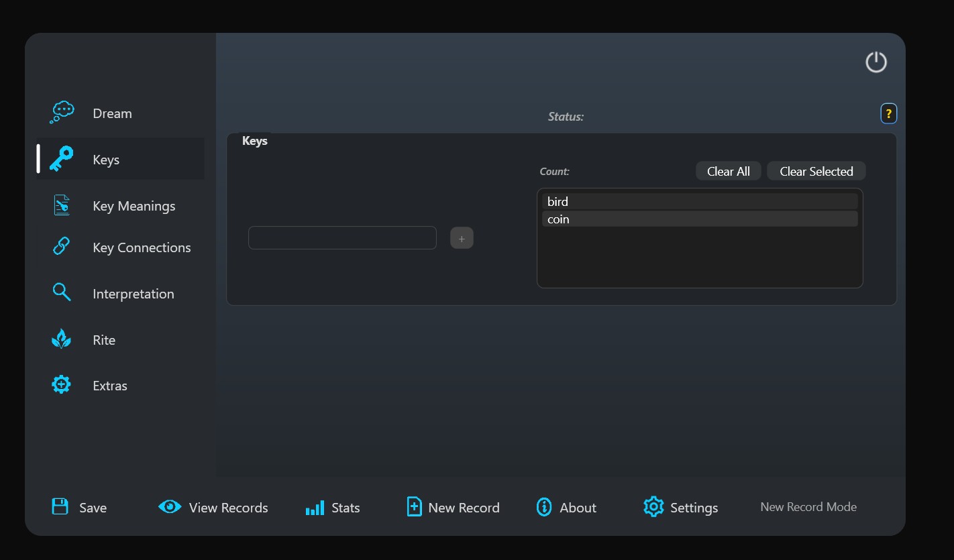954x560 pixels.
Task: Click the Stats text label
Action: point(346,508)
